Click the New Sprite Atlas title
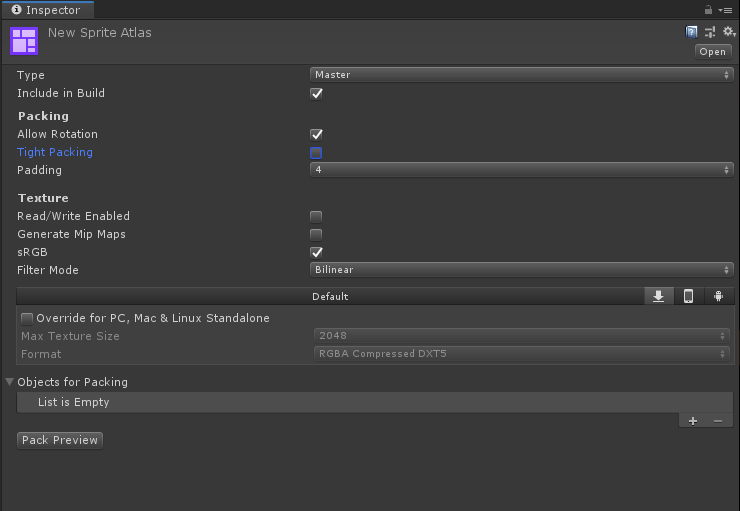 tap(100, 33)
